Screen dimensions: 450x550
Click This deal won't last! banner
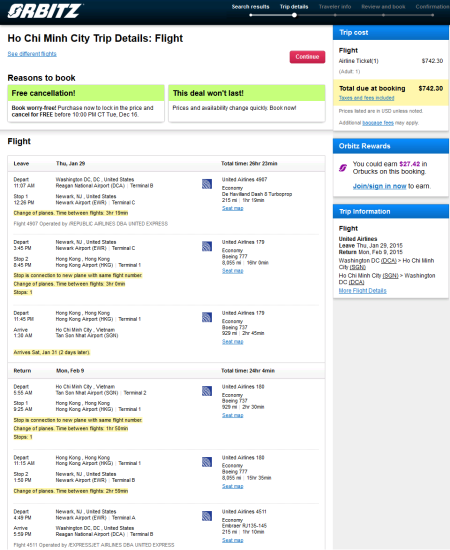[247, 93]
